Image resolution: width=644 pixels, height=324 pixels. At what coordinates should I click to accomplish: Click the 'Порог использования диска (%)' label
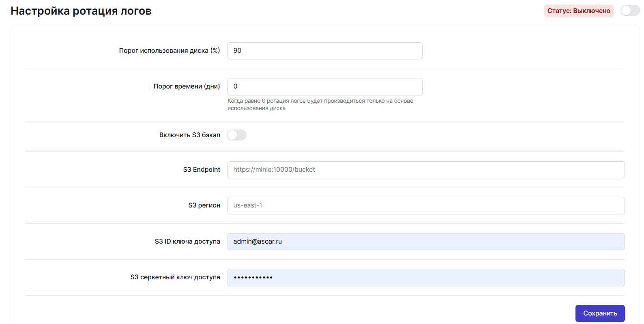point(169,51)
